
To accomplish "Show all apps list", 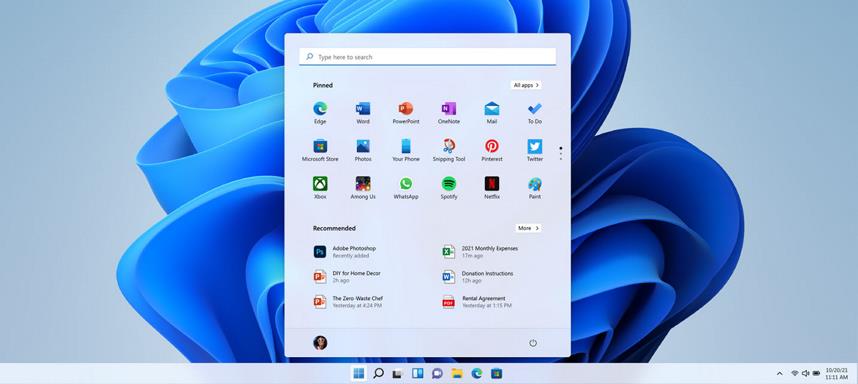I will tap(526, 85).
